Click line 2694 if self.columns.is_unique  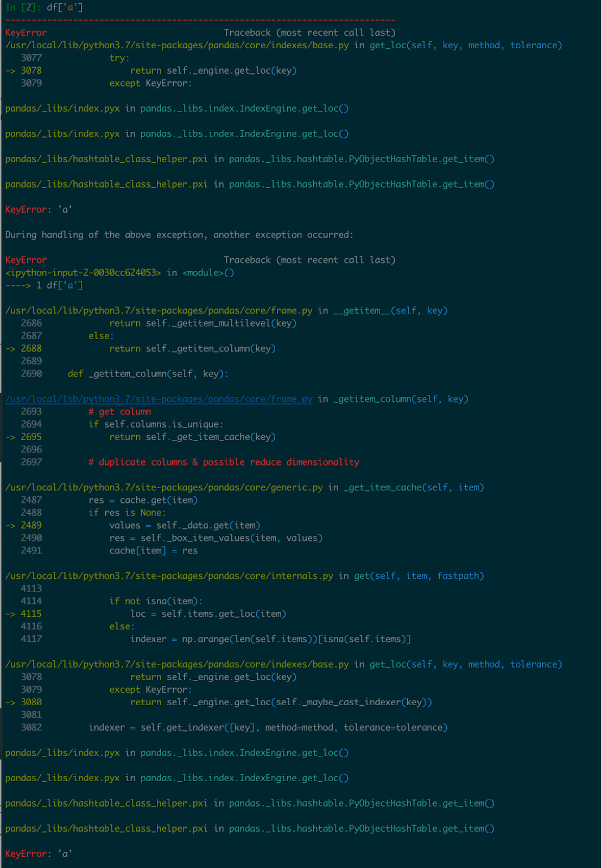[122, 424]
